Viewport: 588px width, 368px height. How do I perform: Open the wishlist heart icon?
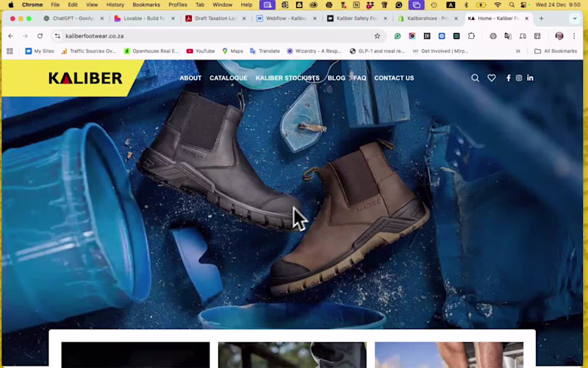point(491,78)
